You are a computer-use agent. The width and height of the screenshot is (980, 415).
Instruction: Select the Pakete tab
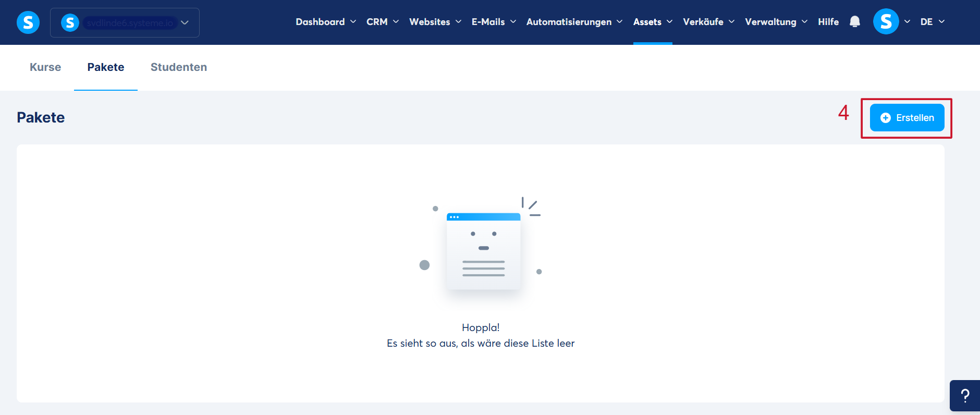click(x=106, y=67)
